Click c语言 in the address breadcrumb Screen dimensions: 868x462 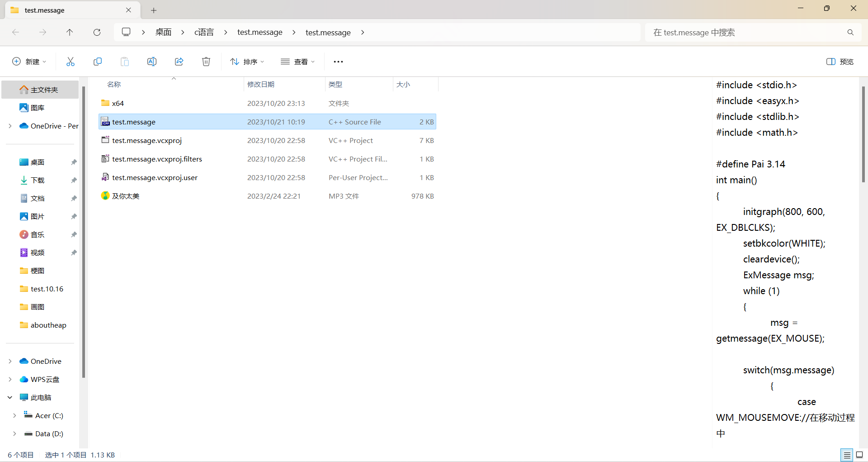pos(204,32)
